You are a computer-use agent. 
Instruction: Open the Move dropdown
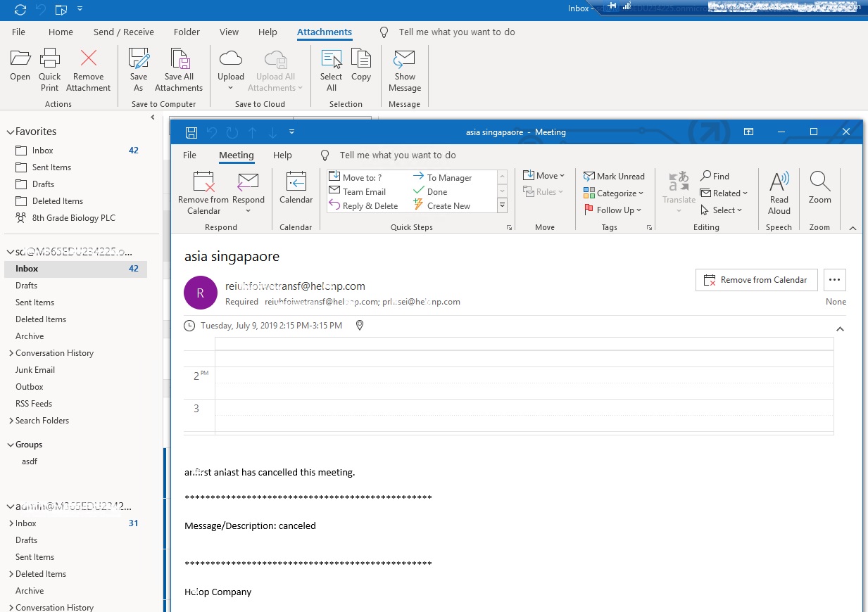543,175
